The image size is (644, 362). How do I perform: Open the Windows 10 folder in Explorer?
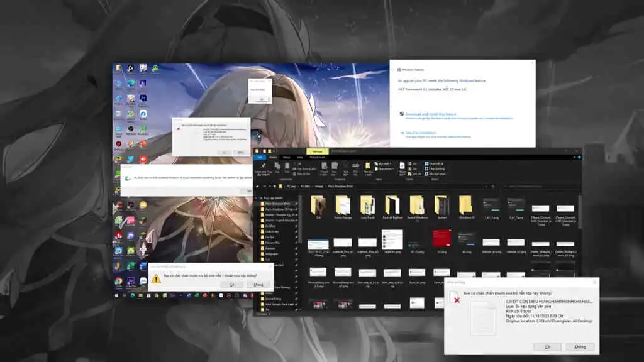pos(466,207)
